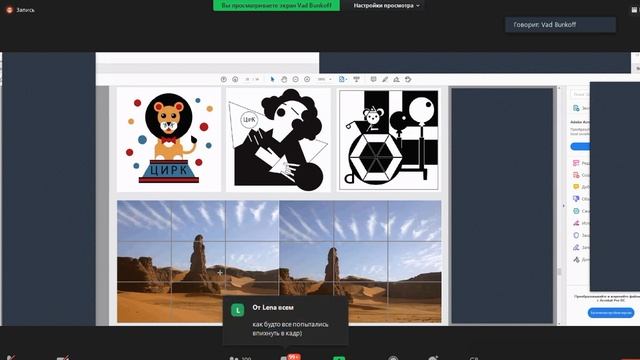Open the Combine Files tool icon
Viewport: 640px width, 360px height.
click(x=576, y=199)
